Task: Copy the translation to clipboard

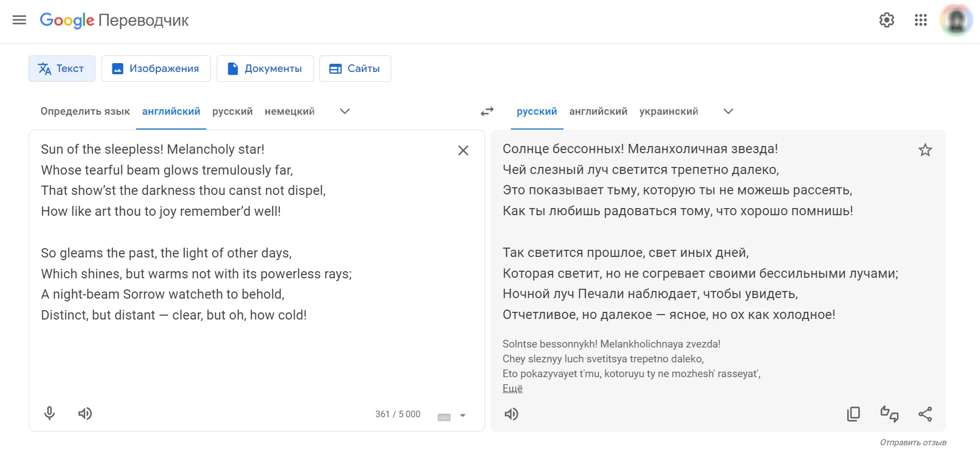Action: tap(853, 414)
